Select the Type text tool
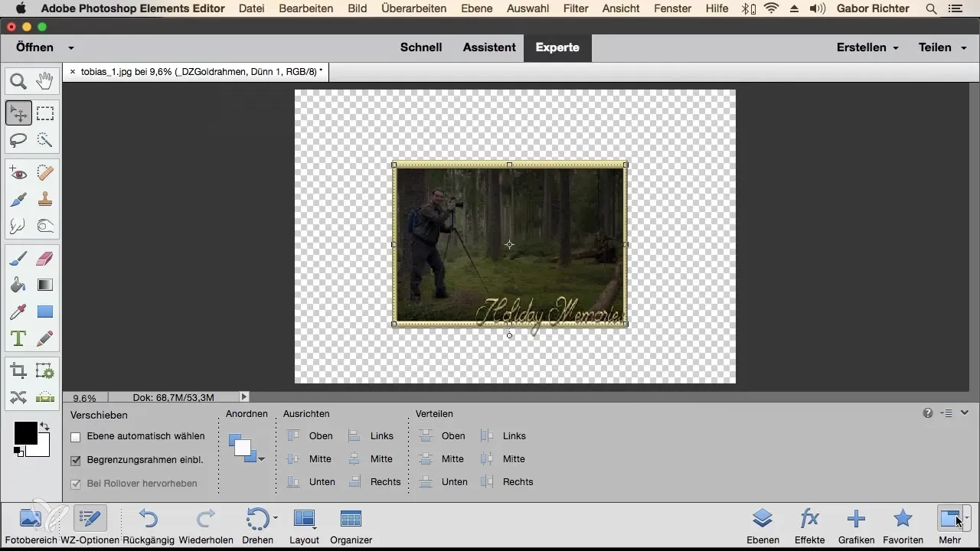 (x=18, y=338)
